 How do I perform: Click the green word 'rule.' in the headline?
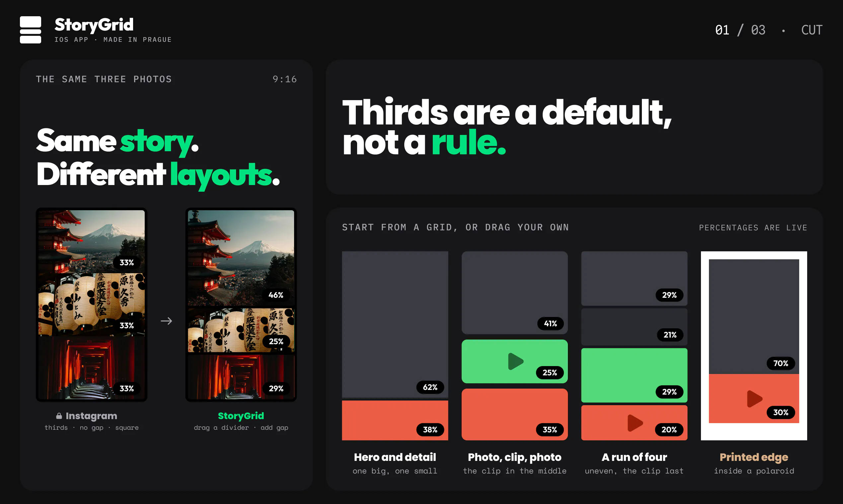(x=469, y=143)
